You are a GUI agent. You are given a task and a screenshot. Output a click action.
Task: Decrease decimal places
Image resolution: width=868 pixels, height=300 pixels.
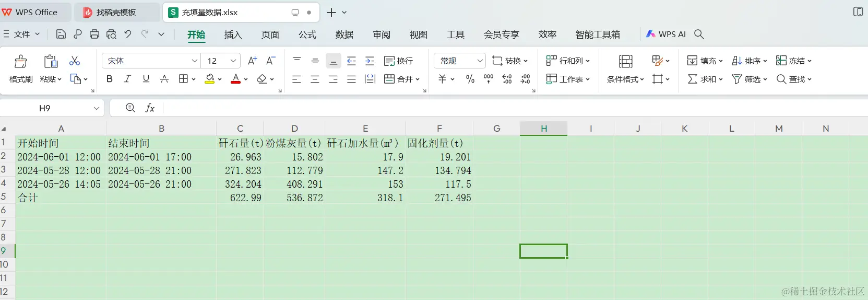click(526, 79)
